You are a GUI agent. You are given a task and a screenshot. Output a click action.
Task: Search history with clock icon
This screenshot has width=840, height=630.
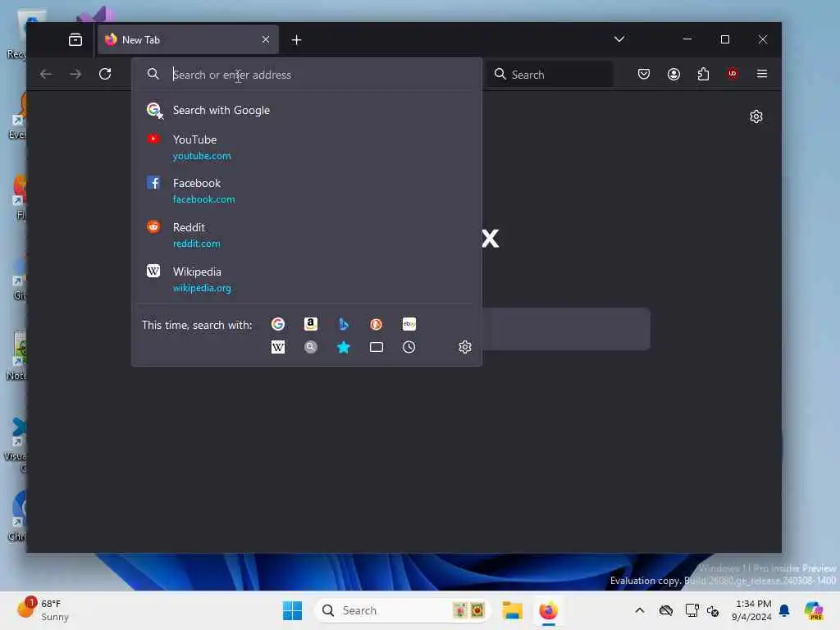409,347
